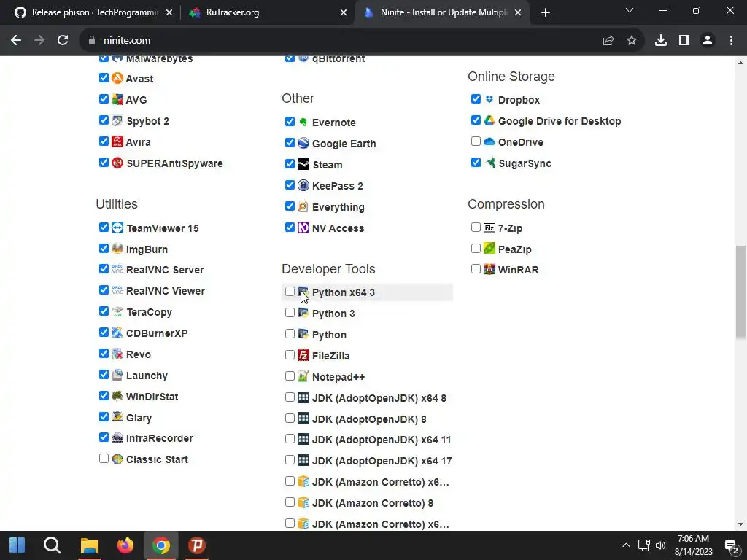
Task: Click the SUPERAntiSpyware icon
Action: (x=117, y=163)
